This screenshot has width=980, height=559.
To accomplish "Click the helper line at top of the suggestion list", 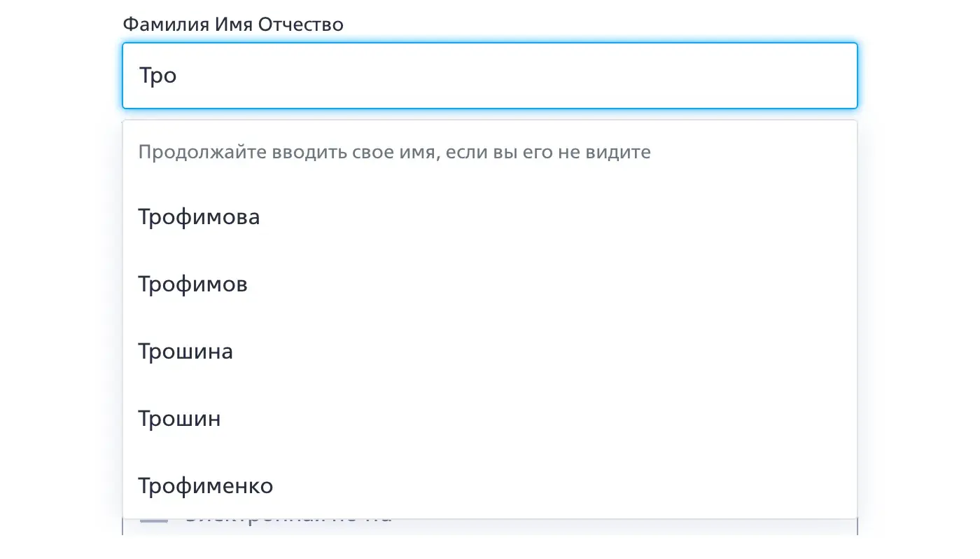I will (394, 152).
